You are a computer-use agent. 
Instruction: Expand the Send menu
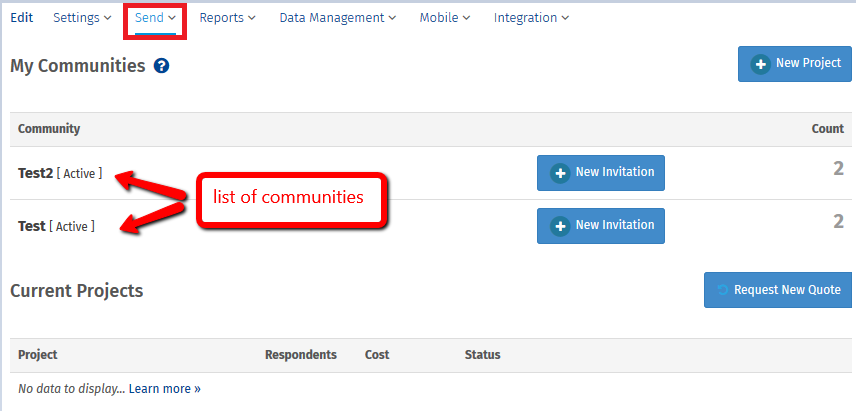(155, 18)
